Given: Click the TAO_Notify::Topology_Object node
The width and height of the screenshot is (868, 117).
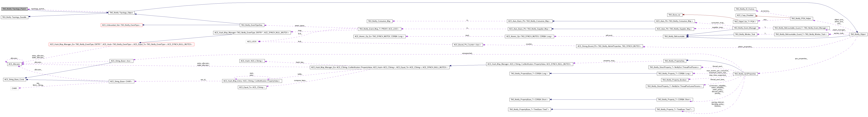Looking at the screenshot, I should [x=121, y=13].
